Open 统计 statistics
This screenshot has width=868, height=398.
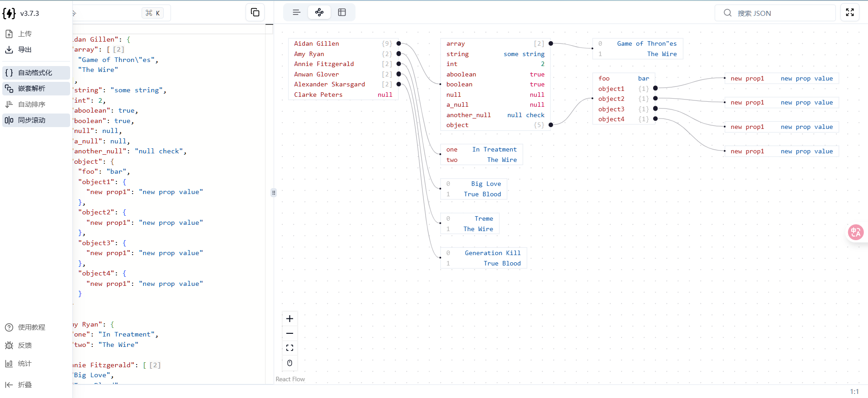36,363
